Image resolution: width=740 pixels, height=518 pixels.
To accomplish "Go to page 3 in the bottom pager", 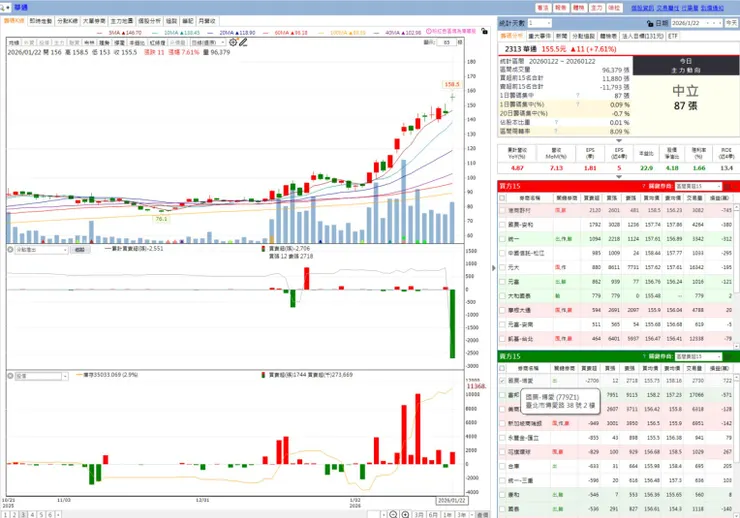I will 23,515.
